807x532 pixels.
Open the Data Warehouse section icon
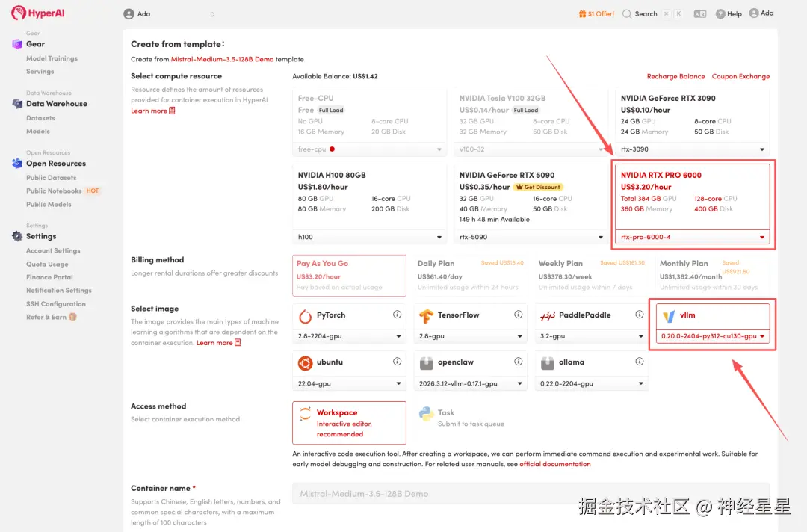pyautogui.click(x=17, y=104)
